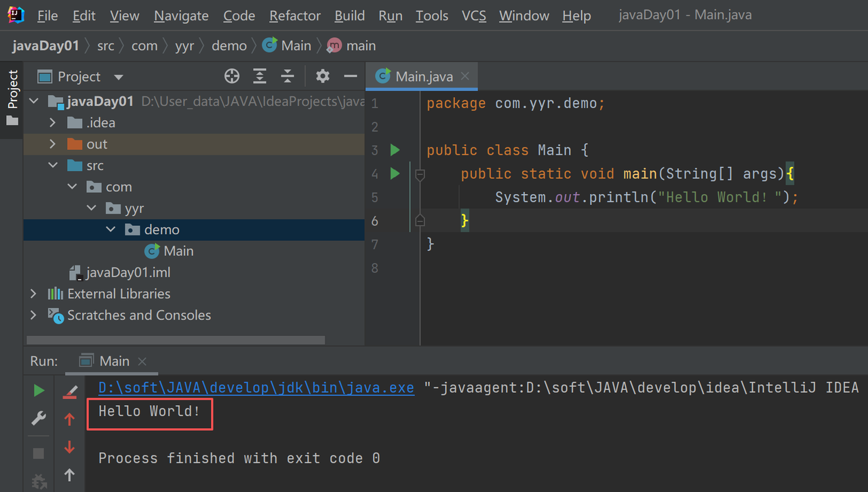The width and height of the screenshot is (868, 492).
Task: Open the Edit menu
Action: pos(84,16)
